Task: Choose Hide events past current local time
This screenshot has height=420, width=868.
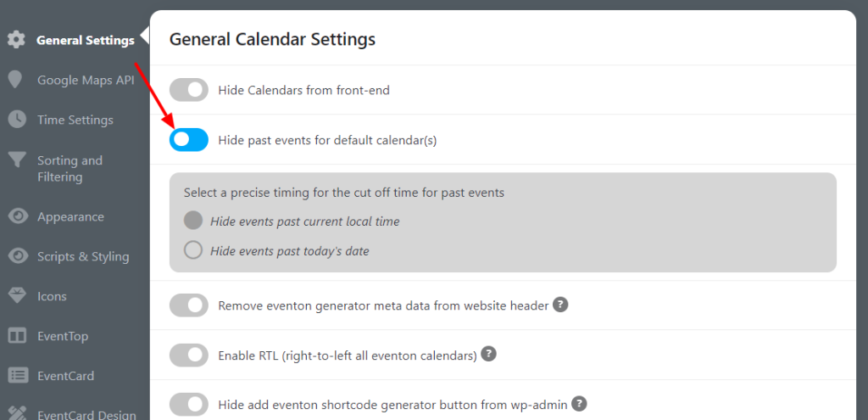Action: pyautogui.click(x=193, y=221)
